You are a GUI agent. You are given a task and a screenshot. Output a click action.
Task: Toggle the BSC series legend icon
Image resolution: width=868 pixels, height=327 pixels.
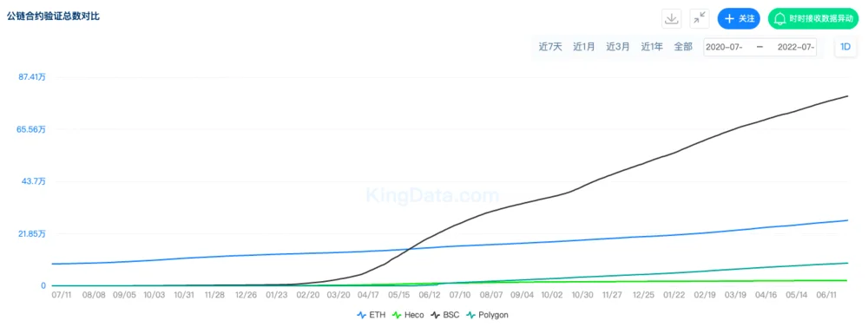(435, 315)
